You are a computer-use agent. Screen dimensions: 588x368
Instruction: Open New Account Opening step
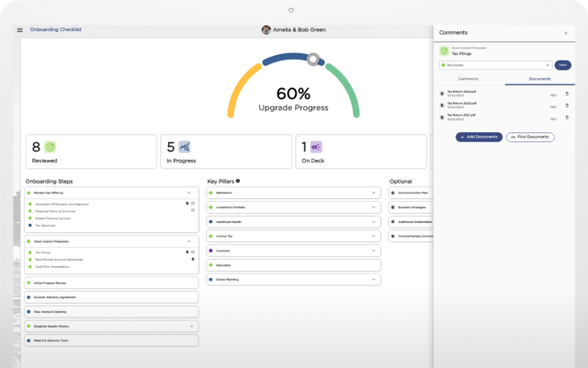[111, 312]
